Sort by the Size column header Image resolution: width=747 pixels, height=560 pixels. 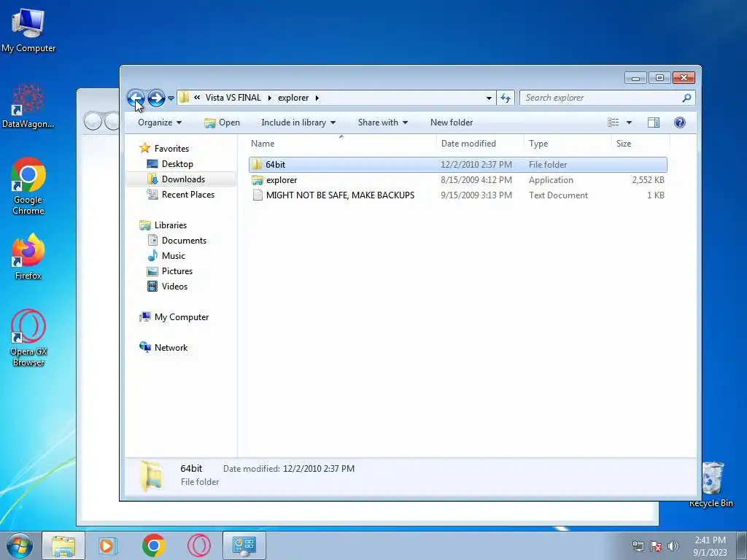(x=640, y=144)
